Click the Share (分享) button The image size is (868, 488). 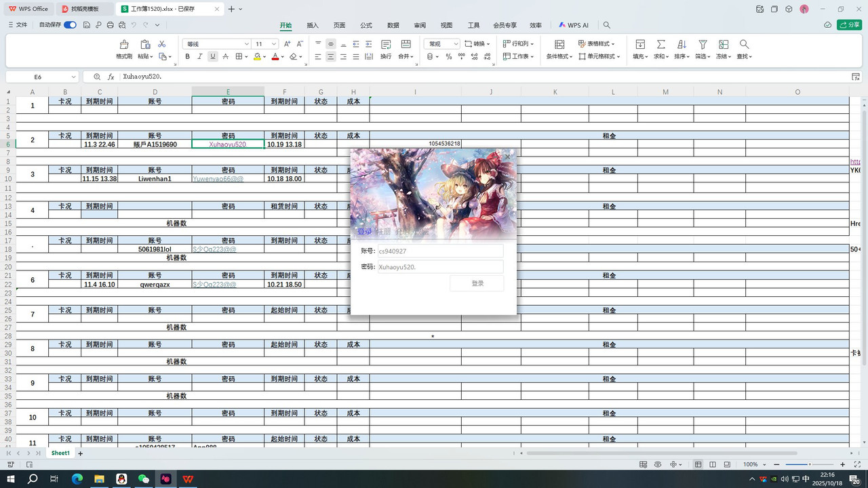850,25
